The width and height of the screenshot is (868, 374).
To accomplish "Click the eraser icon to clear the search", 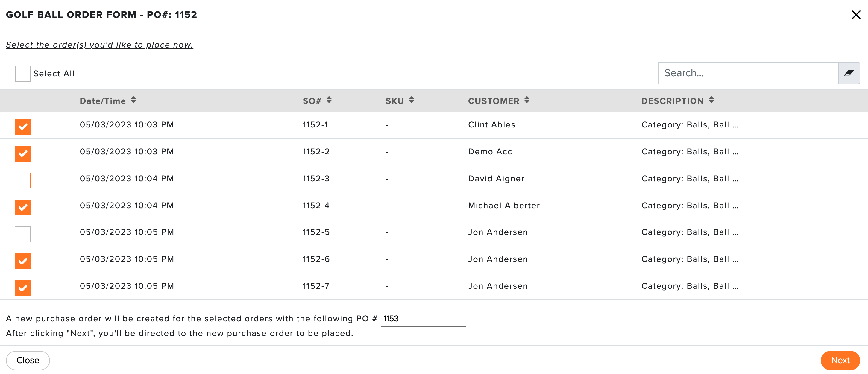I will tap(849, 73).
